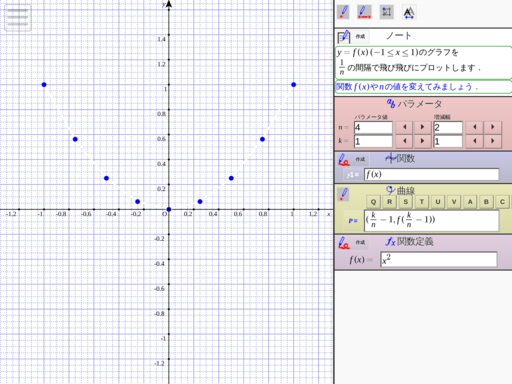Screen dimensions: 512x384
Task: Decrease parameter n with left arrow
Action: point(405,127)
